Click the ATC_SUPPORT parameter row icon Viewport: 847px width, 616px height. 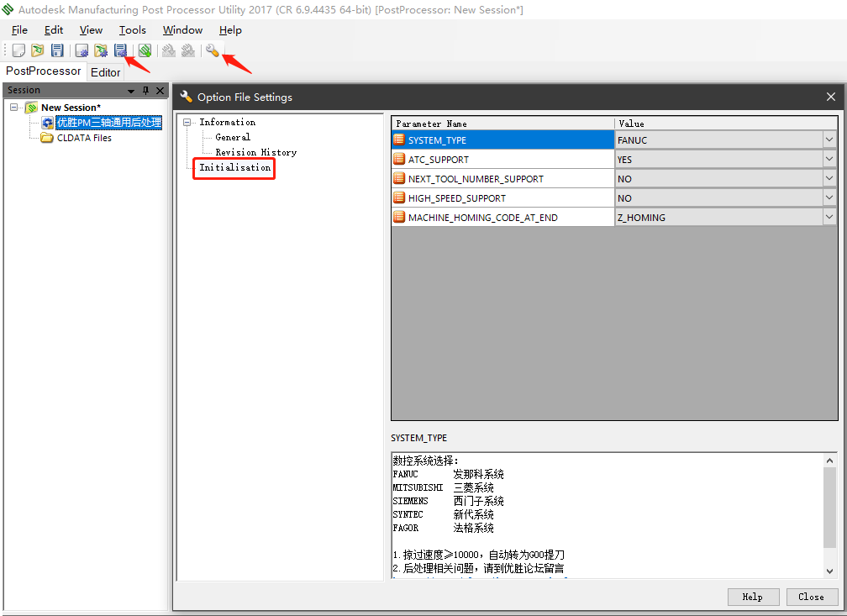click(x=399, y=160)
